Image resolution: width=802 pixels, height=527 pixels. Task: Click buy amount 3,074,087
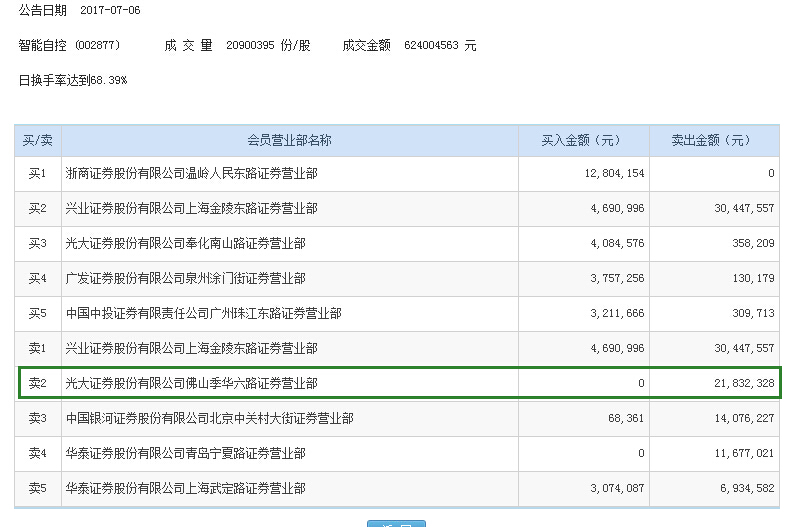[617, 488]
